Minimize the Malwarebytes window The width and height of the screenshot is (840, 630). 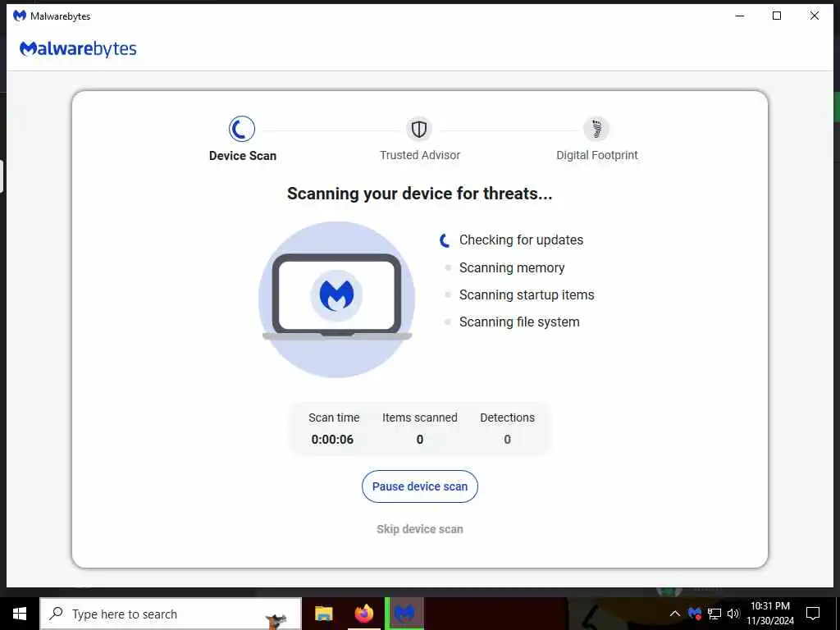[x=740, y=16]
